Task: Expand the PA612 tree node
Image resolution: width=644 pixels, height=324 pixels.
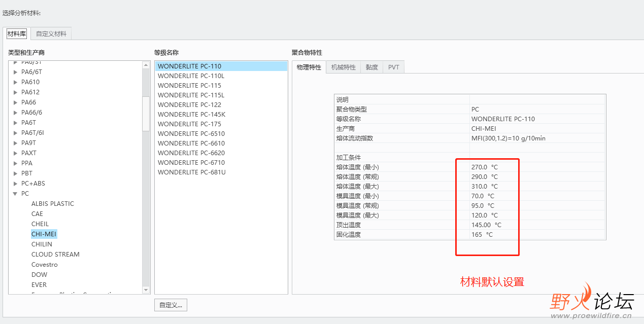Action: 15,92
